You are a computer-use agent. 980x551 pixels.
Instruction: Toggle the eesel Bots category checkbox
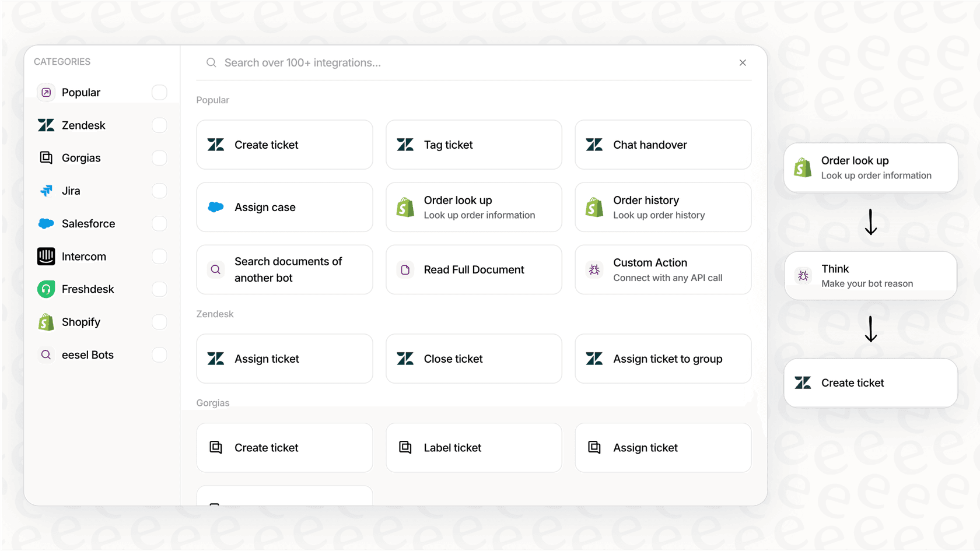(x=159, y=355)
